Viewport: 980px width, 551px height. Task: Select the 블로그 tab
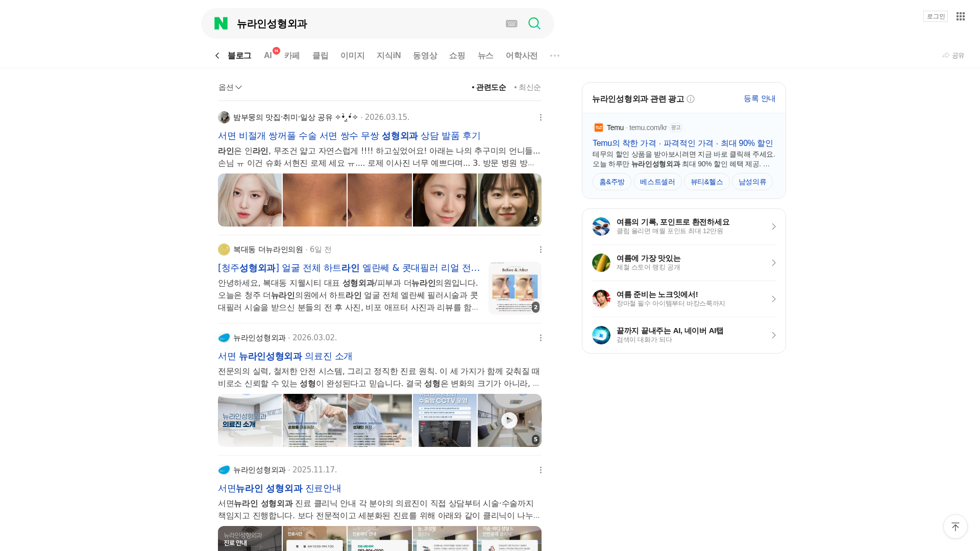[x=239, y=56]
